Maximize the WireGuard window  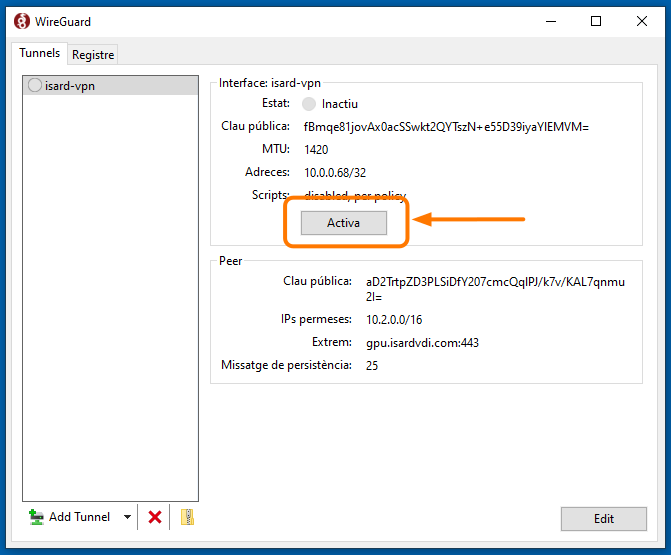[596, 21]
